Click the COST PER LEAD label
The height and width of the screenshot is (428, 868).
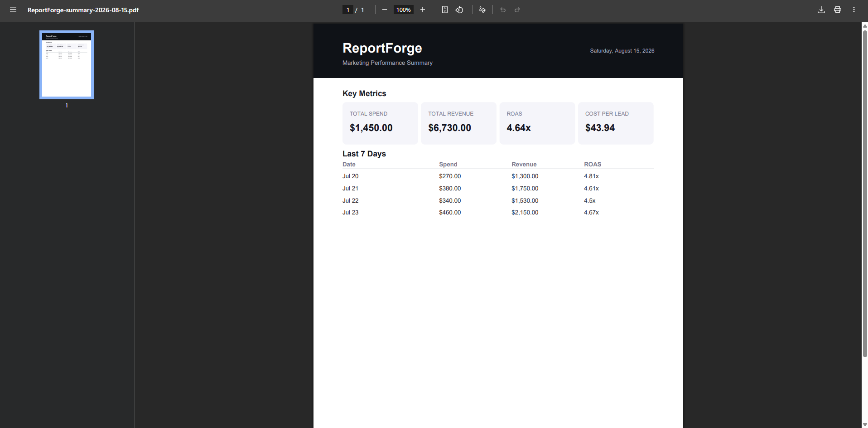[607, 114]
